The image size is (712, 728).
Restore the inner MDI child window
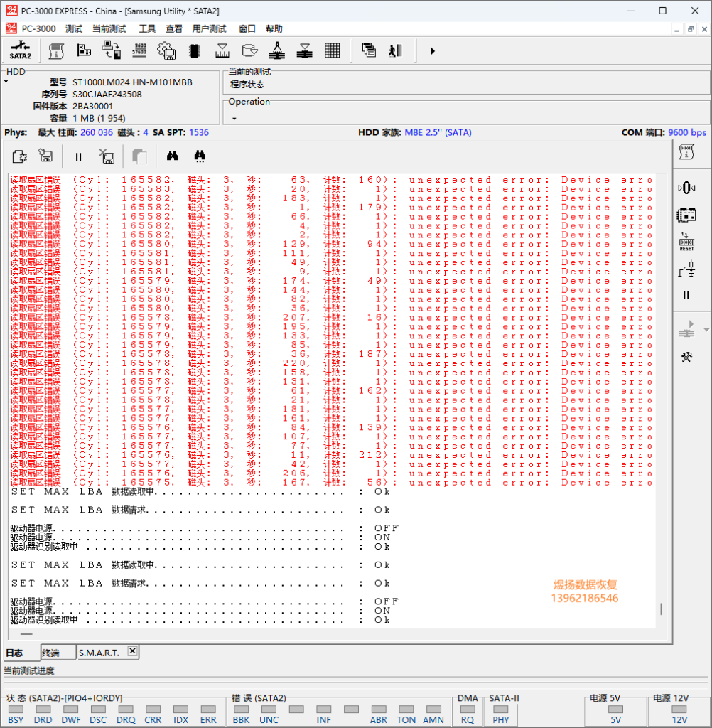tap(691, 29)
